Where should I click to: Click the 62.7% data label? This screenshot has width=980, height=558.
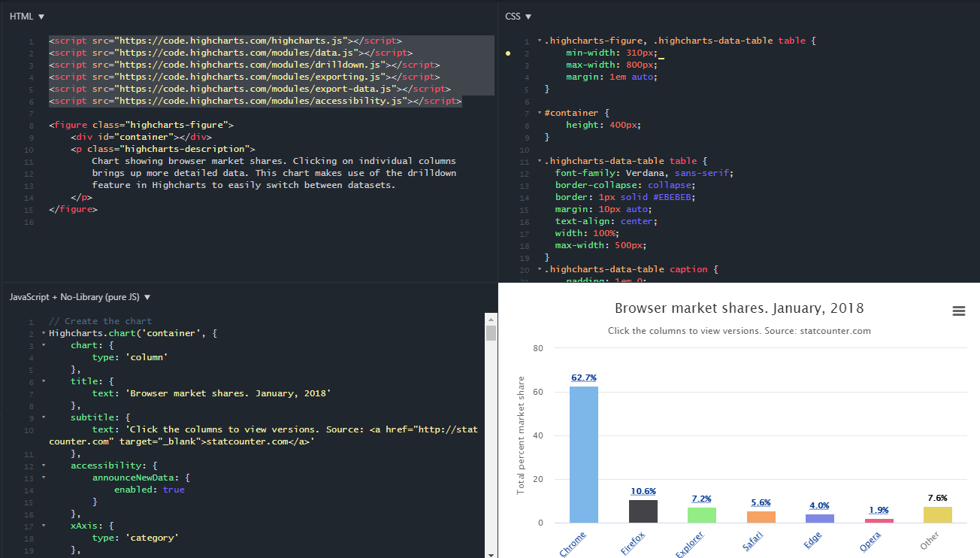(x=584, y=378)
